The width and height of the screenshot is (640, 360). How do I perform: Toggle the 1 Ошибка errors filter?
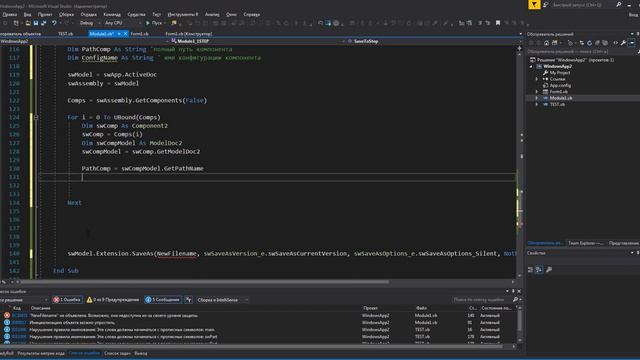67,300
